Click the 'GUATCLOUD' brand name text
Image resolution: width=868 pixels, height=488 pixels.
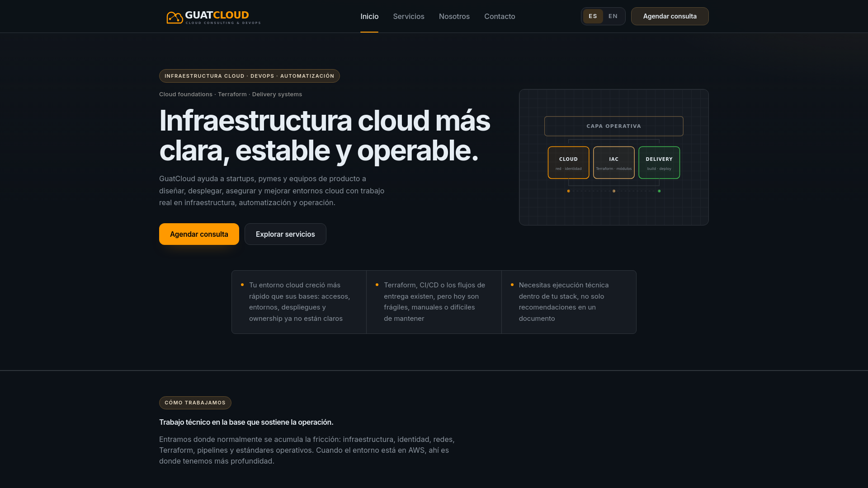click(x=217, y=15)
